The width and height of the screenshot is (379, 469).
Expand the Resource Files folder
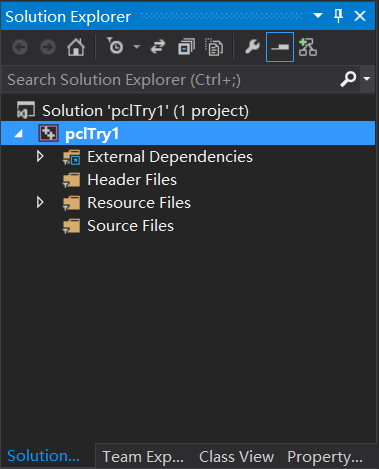coord(40,202)
